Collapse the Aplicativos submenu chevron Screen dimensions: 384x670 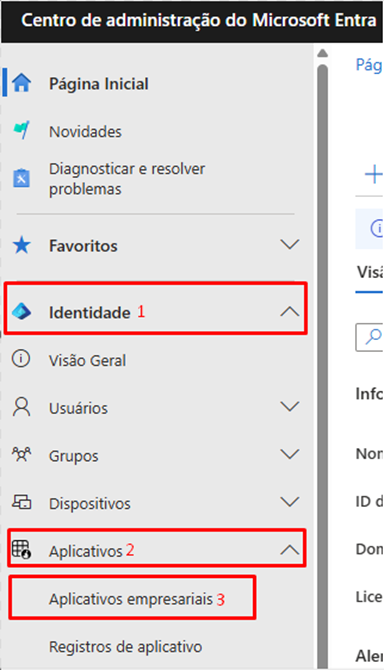[289, 550]
